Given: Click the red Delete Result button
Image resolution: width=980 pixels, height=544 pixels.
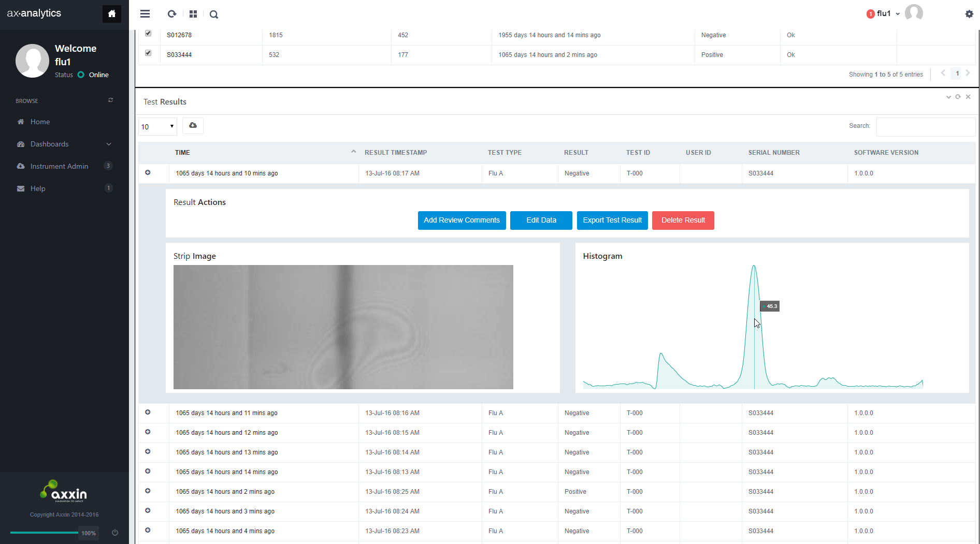Looking at the screenshot, I should point(683,220).
